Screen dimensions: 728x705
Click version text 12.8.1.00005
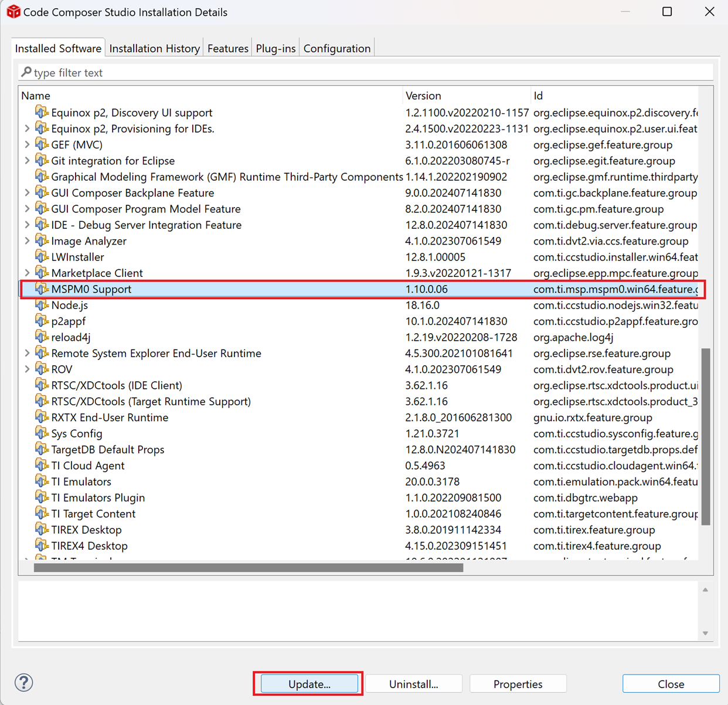[435, 257]
